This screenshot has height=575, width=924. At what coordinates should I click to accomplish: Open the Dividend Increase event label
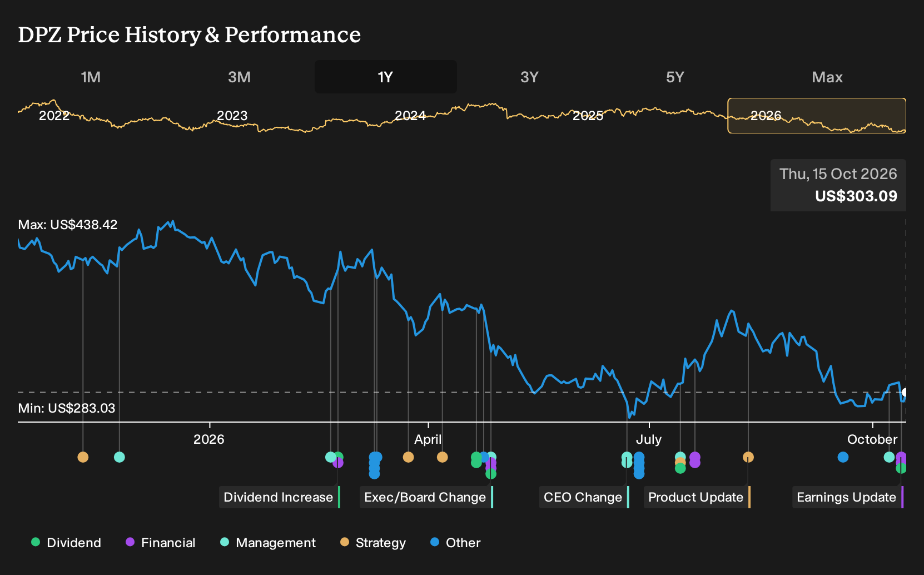pyautogui.click(x=280, y=497)
